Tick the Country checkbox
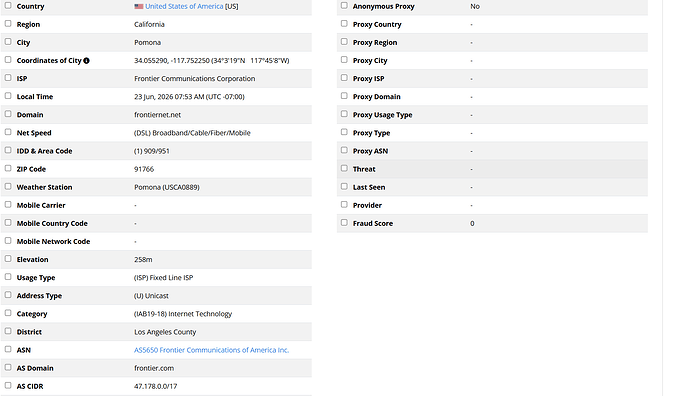The width and height of the screenshot is (690, 396). pyautogui.click(x=8, y=6)
